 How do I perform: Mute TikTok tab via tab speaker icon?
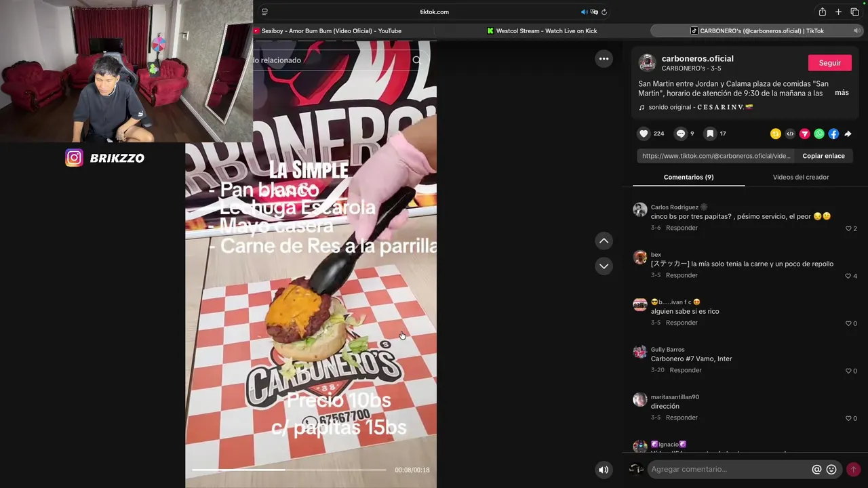pos(856,30)
